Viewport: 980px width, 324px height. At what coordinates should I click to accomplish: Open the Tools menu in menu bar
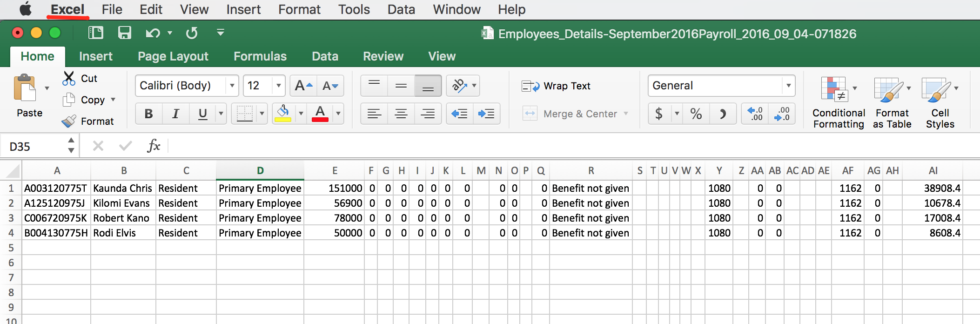[354, 9]
